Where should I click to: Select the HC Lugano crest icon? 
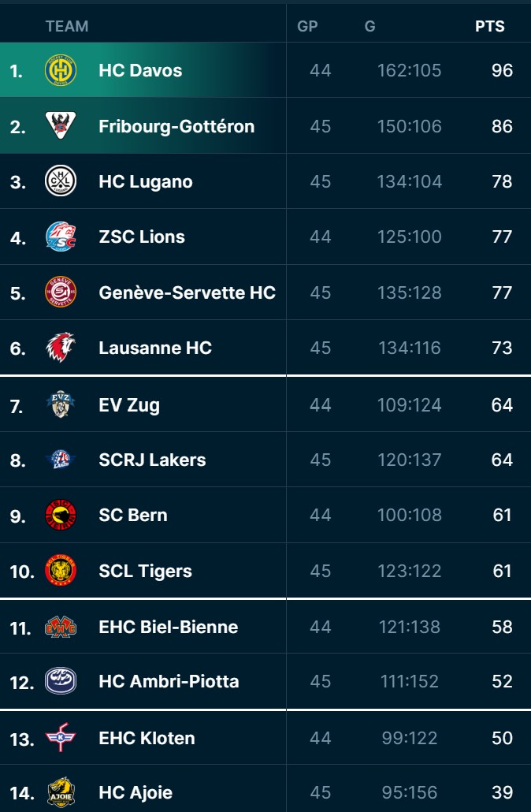(x=61, y=181)
